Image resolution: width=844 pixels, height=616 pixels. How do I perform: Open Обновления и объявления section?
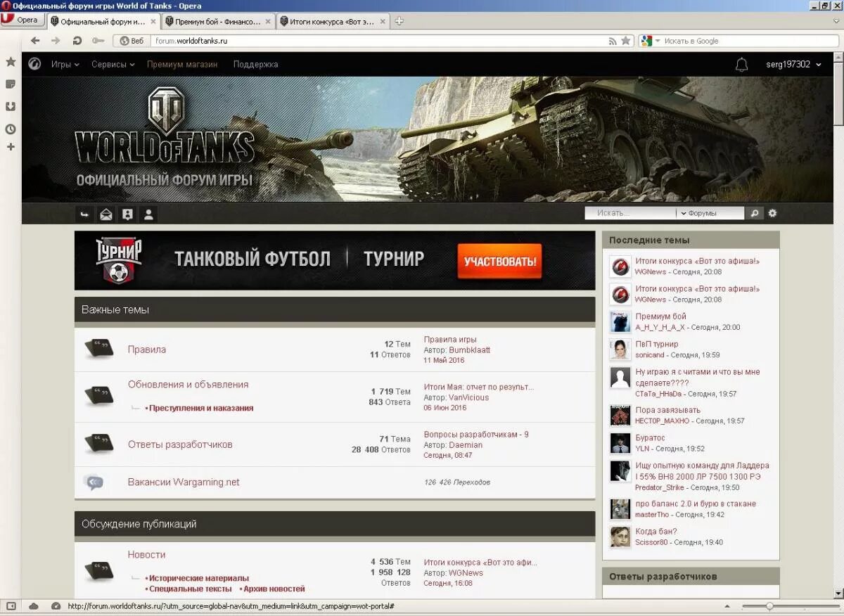[188, 385]
